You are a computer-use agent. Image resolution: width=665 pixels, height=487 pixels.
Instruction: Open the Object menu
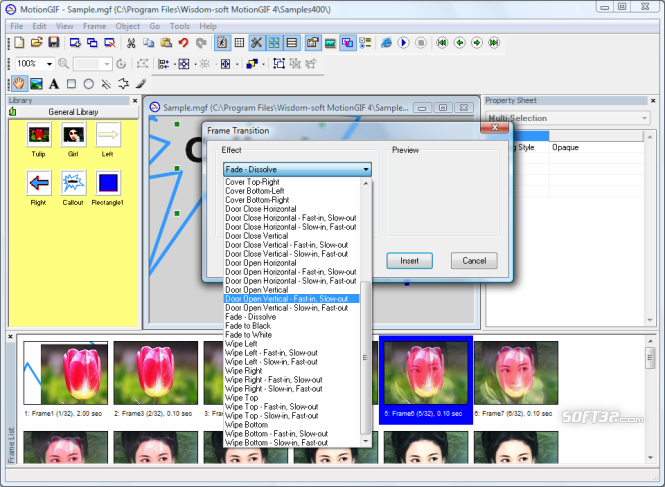[x=128, y=26]
